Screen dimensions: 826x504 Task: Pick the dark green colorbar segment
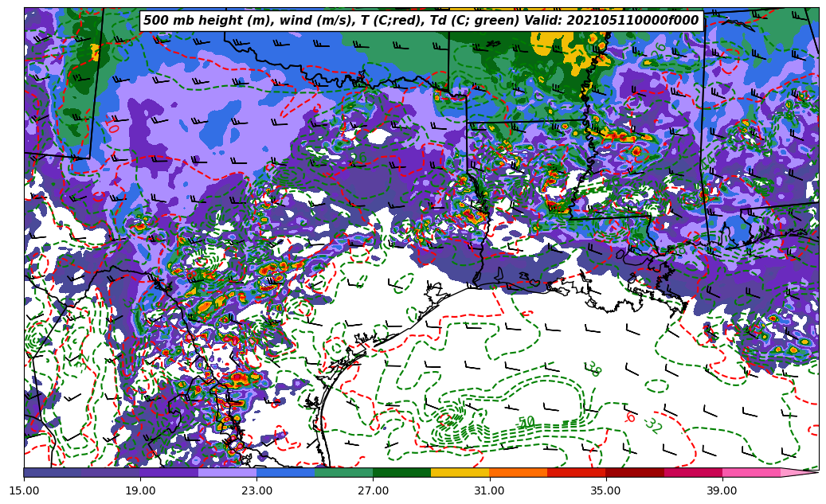pos(401,473)
